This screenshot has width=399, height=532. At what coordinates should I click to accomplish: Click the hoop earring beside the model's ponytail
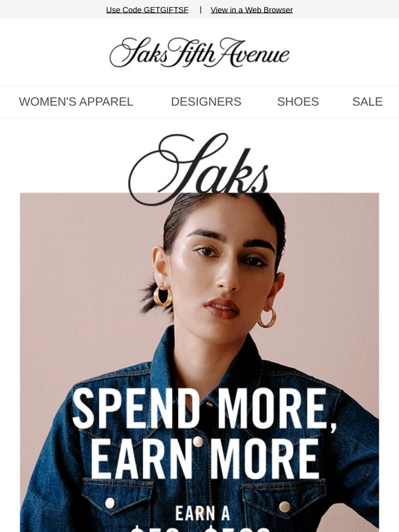[162, 297]
